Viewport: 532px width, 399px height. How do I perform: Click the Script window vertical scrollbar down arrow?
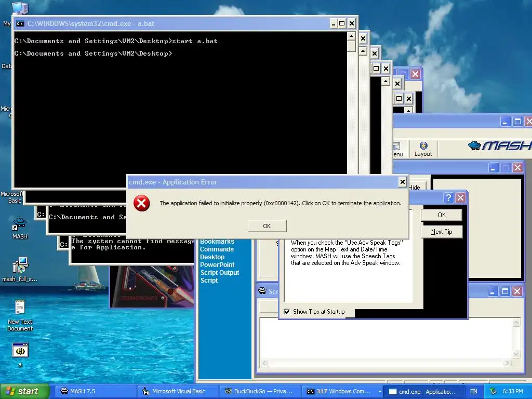(x=516, y=354)
